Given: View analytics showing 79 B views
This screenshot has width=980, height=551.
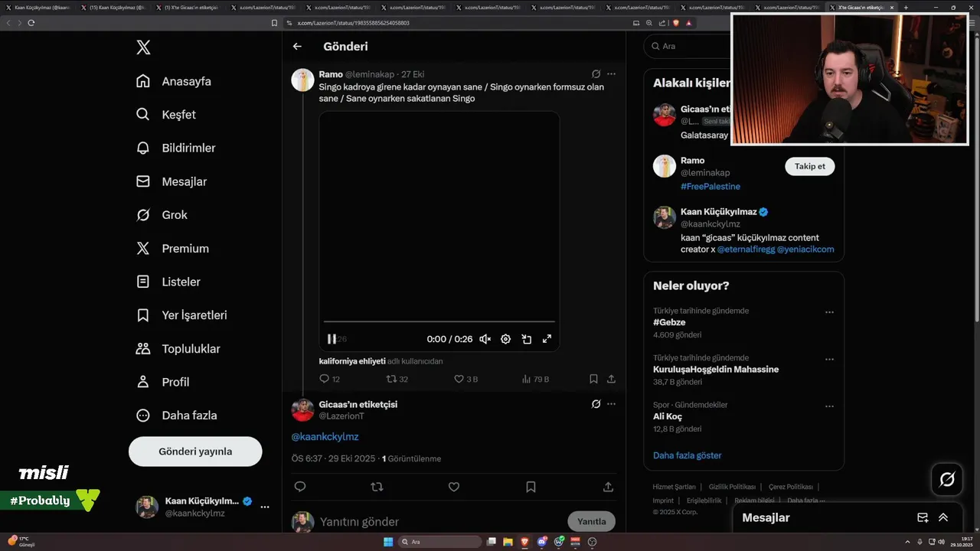Looking at the screenshot, I should click(x=535, y=379).
